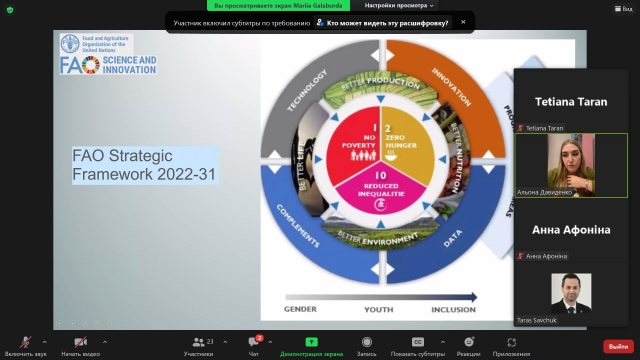Leave meeting with red Выйти button
Screen dimensions: 640x360
[x=618, y=347]
